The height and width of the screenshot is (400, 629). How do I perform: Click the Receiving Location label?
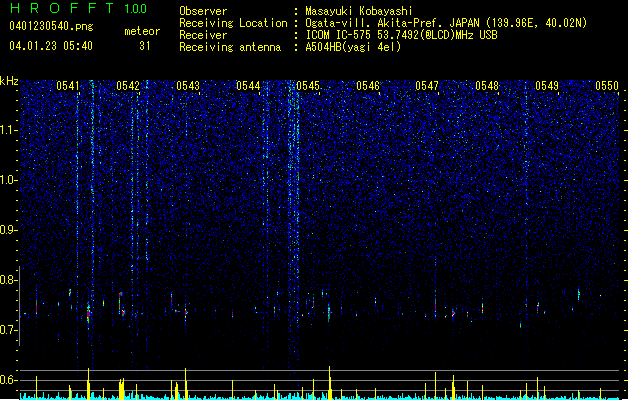click(233, 23)
